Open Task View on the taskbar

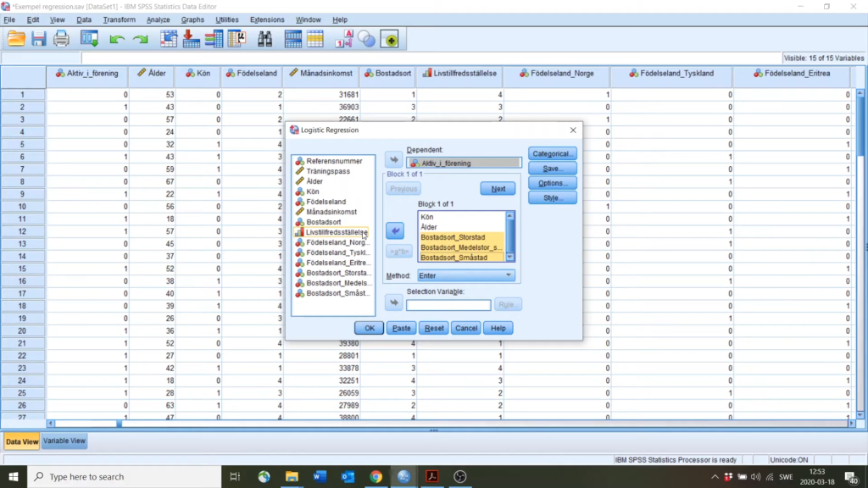(235, 476)
